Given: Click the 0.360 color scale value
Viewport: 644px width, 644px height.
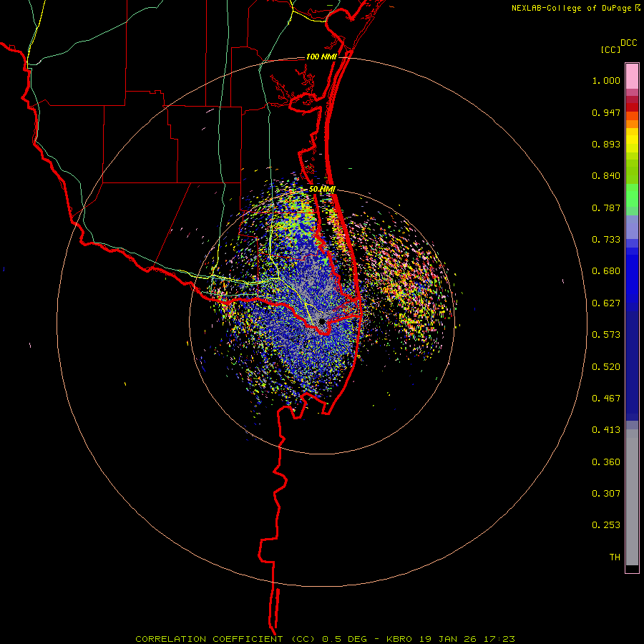Looking at the screenshot, I should point(606,462).
